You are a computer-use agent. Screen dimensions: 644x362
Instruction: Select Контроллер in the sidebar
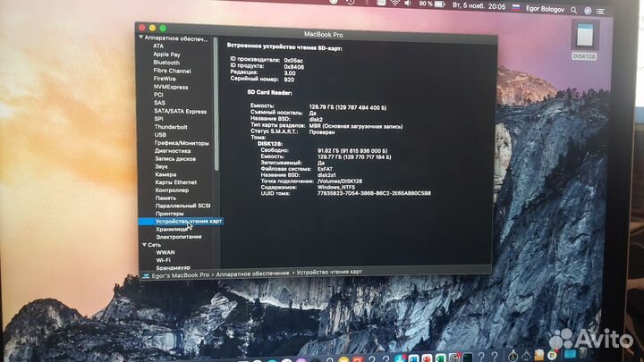pos(172,190)
